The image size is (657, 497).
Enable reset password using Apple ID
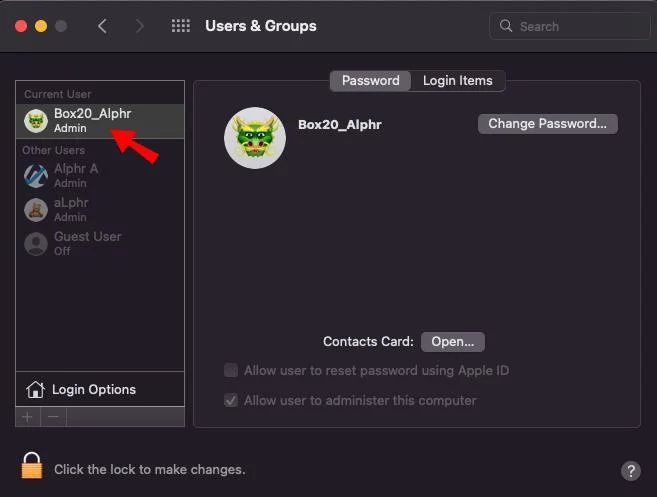(232, 370)
